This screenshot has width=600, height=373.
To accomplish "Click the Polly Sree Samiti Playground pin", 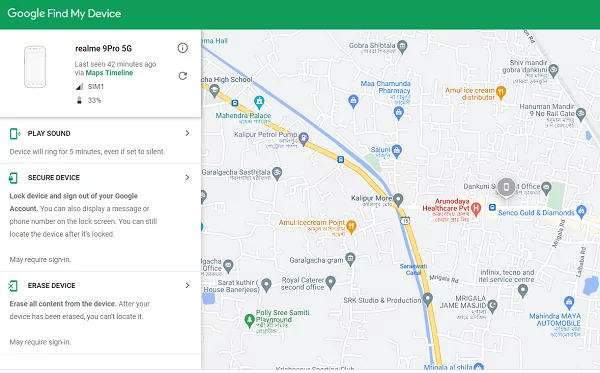I will pyautogui.click(x=249, y=320).
